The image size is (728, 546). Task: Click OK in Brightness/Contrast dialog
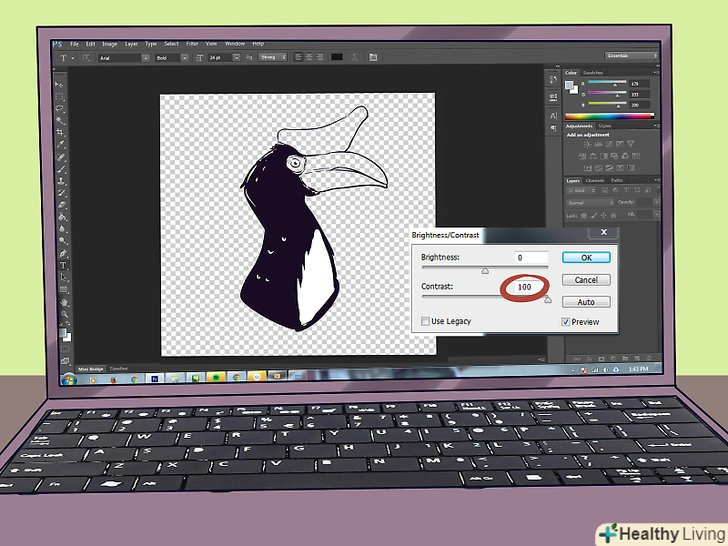(x=586, y=257)
